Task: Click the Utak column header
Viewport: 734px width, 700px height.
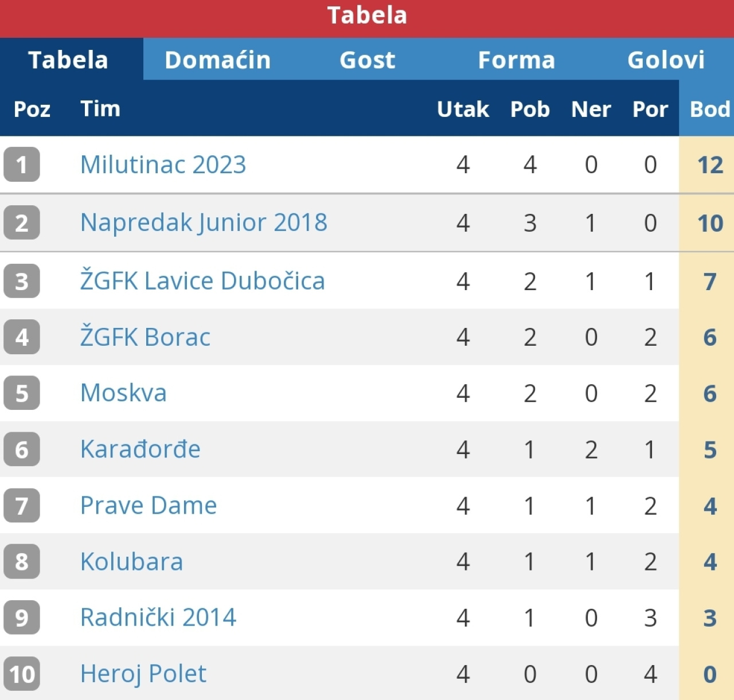Action: pyautogui.click(x=463, y=109)
